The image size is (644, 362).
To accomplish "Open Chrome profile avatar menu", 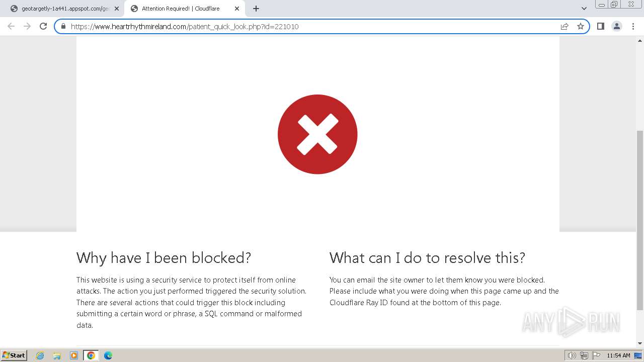I will (617, 26).
